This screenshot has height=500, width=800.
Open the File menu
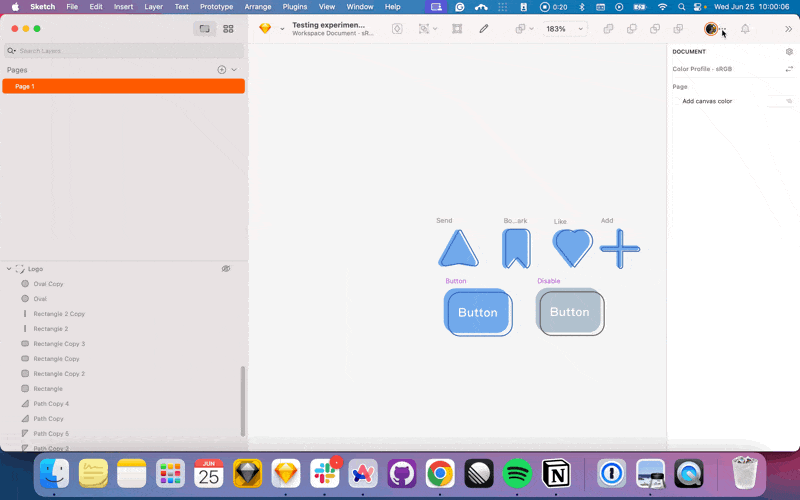coord(72,7)
